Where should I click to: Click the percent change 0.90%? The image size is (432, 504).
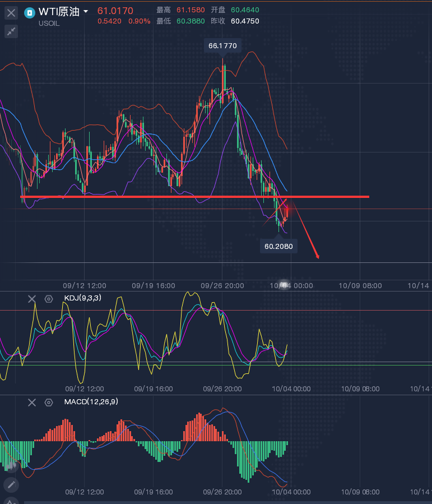[x=140, y=21]
